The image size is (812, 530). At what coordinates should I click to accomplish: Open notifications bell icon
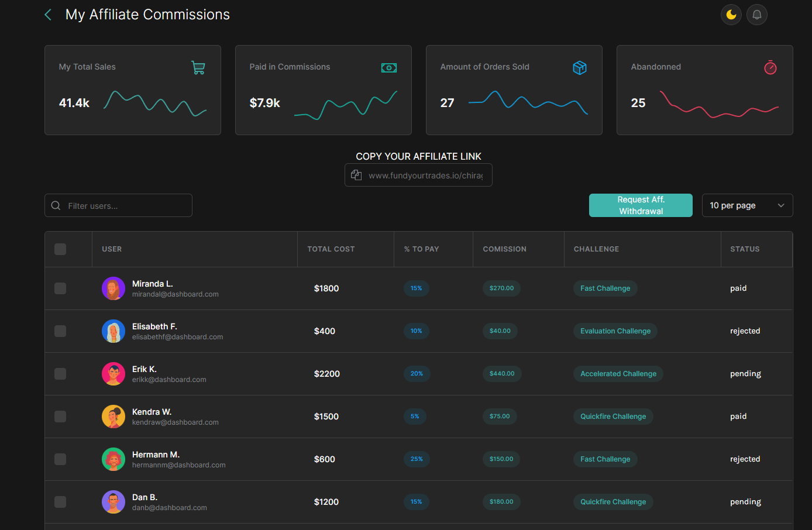coord(757,15)
